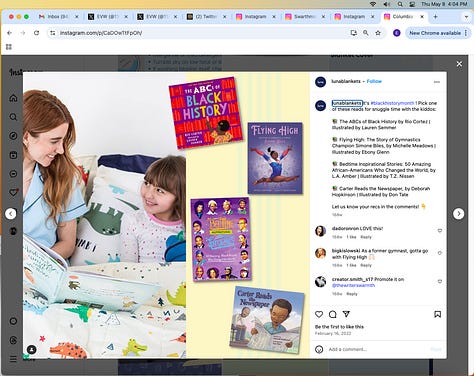Open macOS Spotlight search icon
The width and height of the screenshot is (474, 376).
[400, 4]
